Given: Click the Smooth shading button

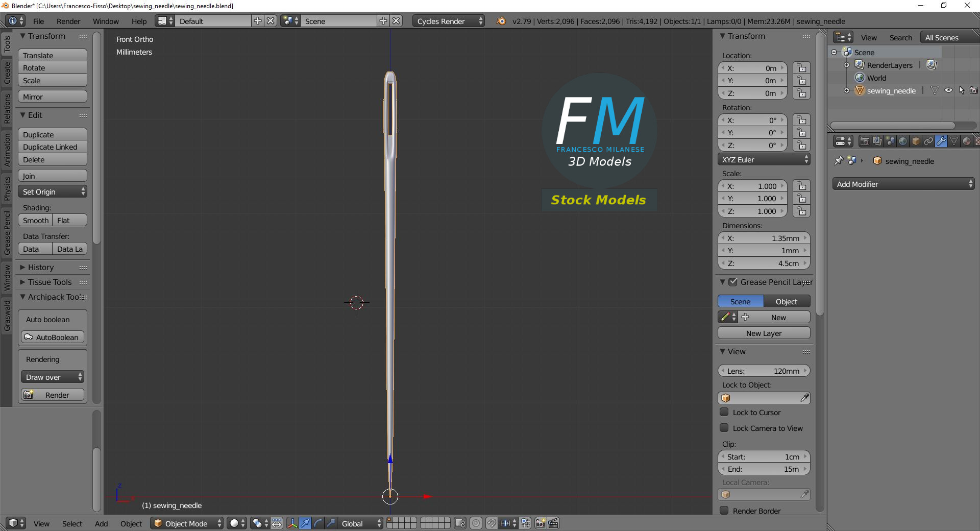Looking at the screenshot, I should coord(35,220).
